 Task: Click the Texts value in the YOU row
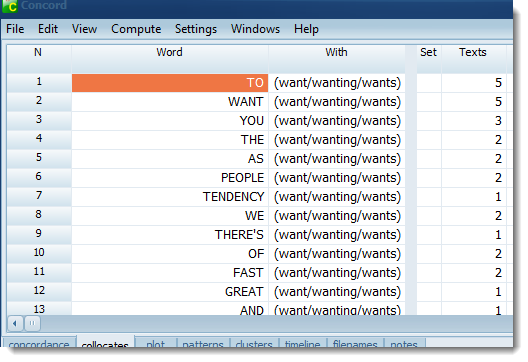474,121
